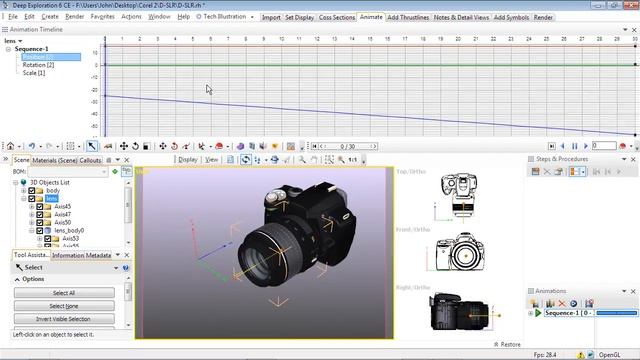Click the Display button in the view toolbar

[187, 160]
